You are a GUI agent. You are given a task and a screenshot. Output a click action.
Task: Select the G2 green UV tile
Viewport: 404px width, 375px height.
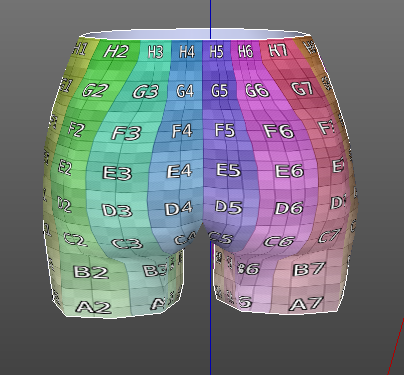95,90
